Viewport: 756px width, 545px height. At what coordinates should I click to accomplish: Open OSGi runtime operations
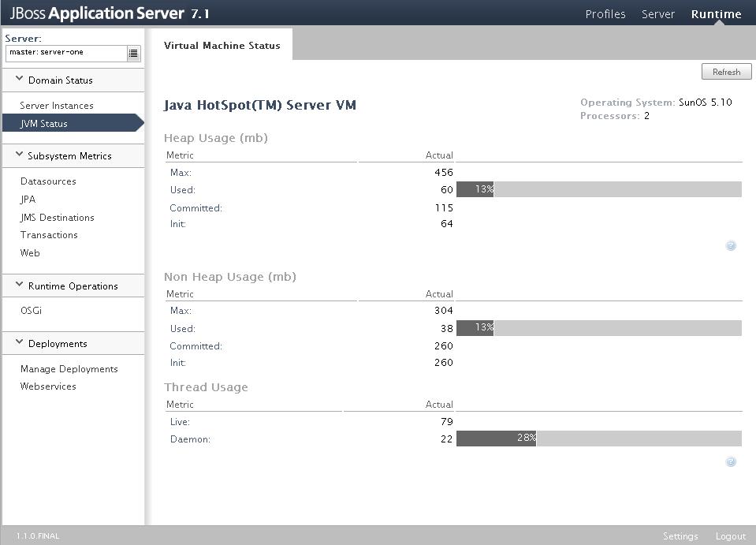[31, 311]
